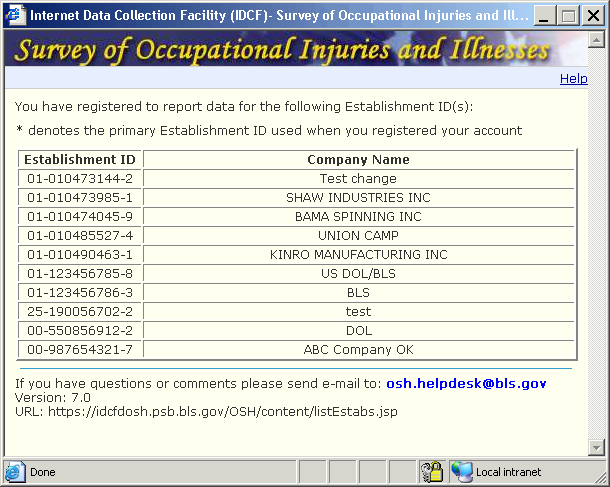Click the BAMA SPINNING INC company name
This screenshot has width=610, height=487.
(358, 217)
